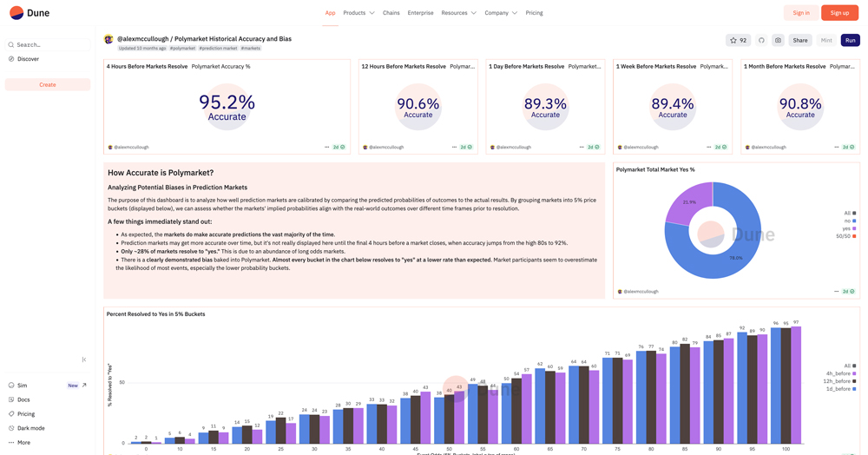Open Sim via its external link arrow
This screenshot has width=868, height=455.
(x=84, y=386)
